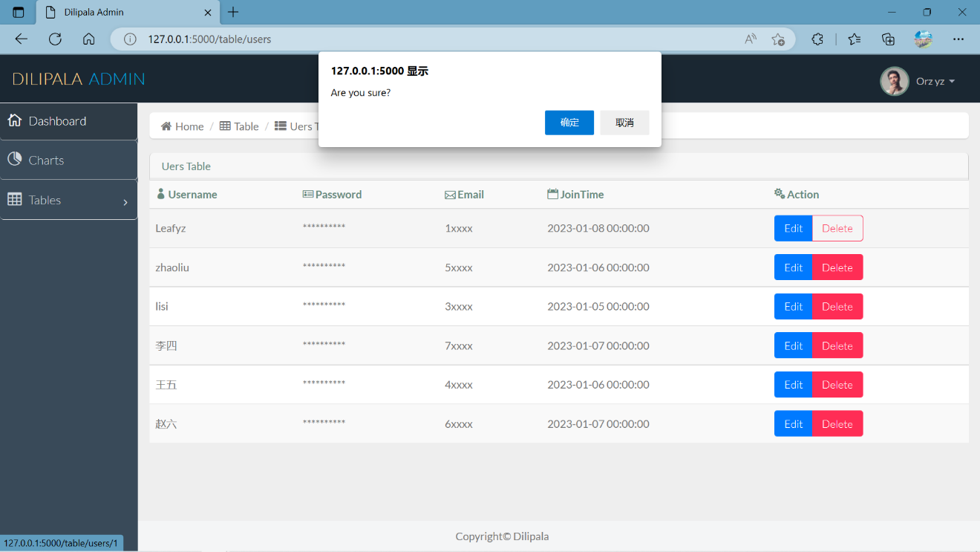Open the browser extensions icon
The height and width of the screenshot is (552, 980).
pos(817,39)
